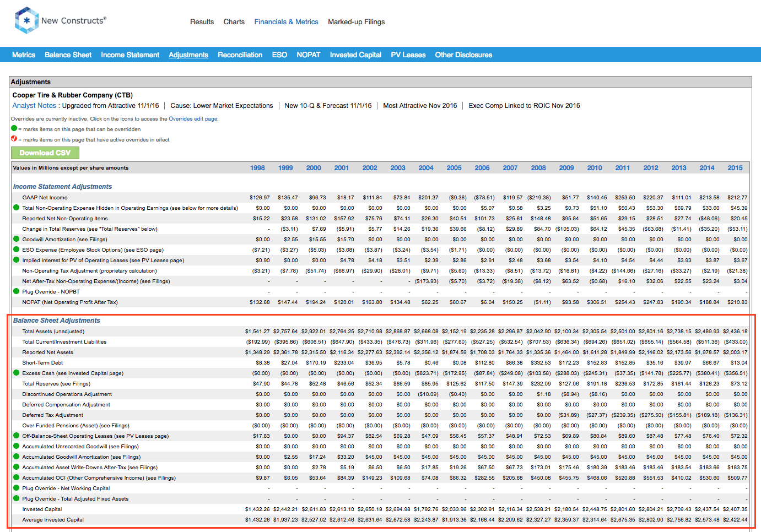Click the 2002 year column header
The image size is (761, 532).
click(x=370, y=168)
